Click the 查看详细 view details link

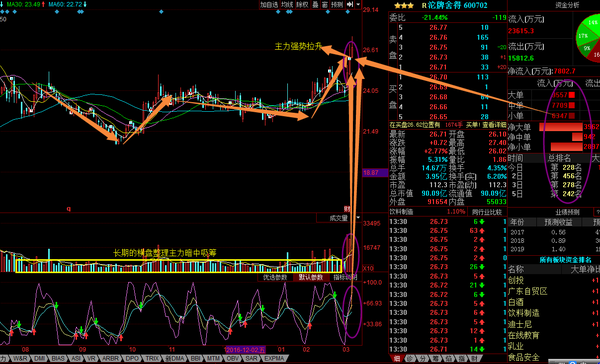tap(494, 125)
